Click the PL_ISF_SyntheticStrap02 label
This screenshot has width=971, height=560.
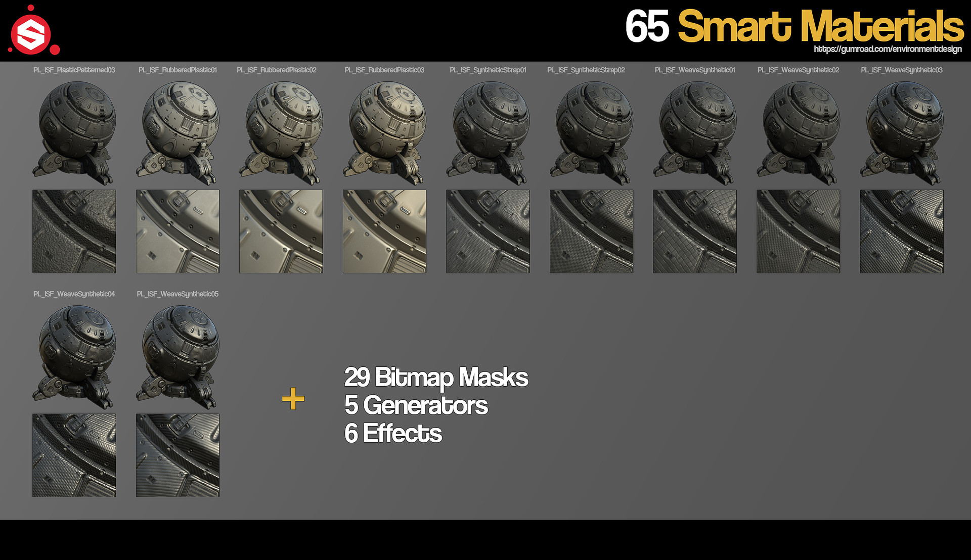[x=586, y=70]
